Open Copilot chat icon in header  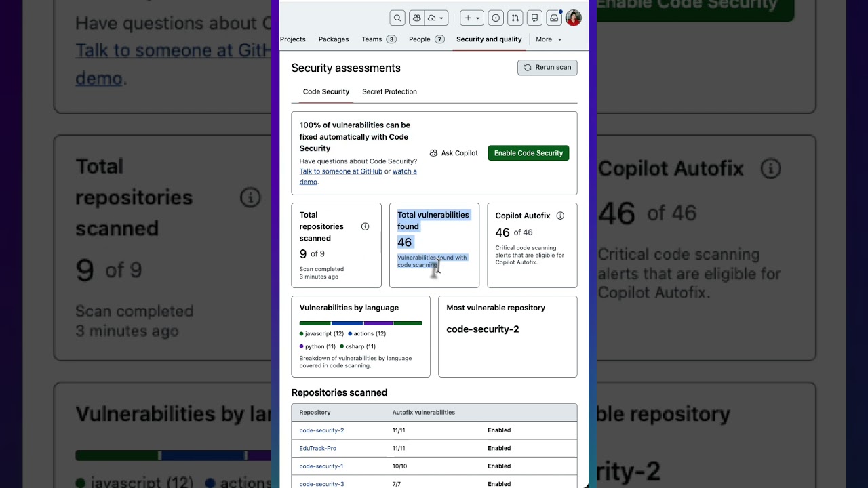[417, 18]
